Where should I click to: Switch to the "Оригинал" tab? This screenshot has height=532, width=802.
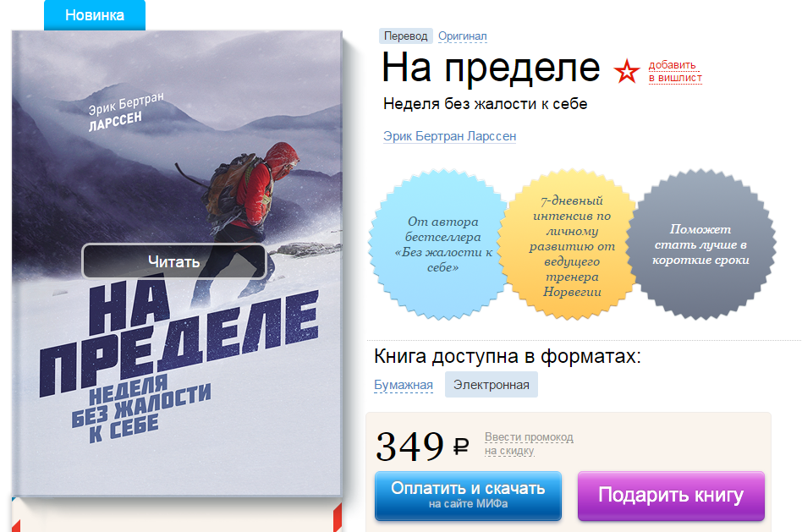463,36
